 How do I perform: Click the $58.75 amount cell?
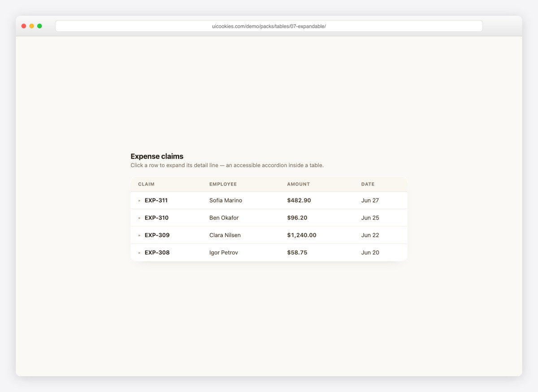(x=297, y=253)
